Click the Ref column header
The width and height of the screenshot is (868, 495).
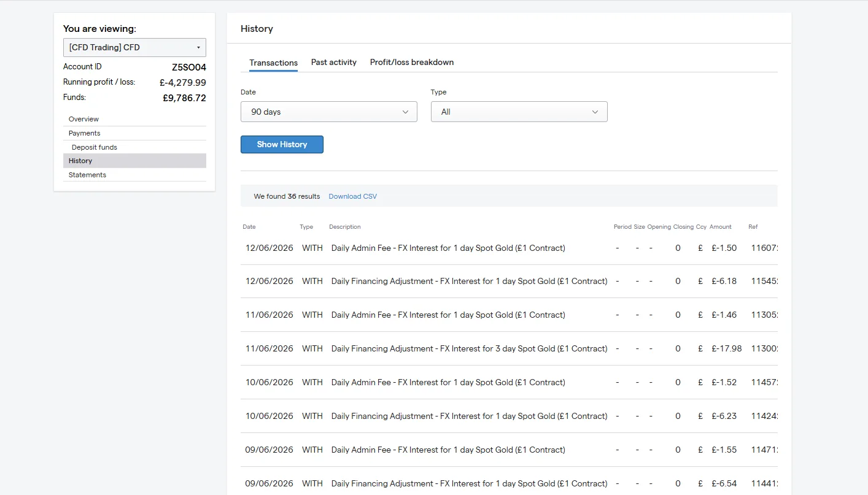pyautogui.click(x=753, y=227)
